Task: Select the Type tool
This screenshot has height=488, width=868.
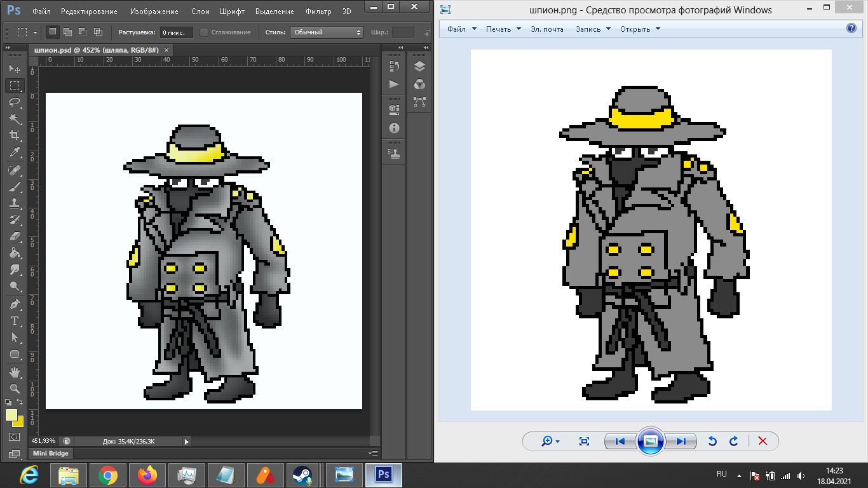Action: [x=15, y=321]
